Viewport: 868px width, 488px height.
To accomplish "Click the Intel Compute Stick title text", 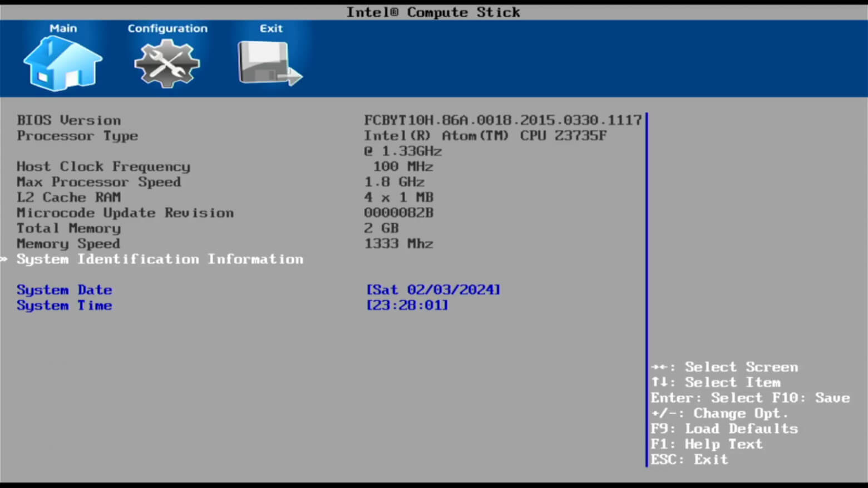I will pyautogui.click(x=433, y=12).
